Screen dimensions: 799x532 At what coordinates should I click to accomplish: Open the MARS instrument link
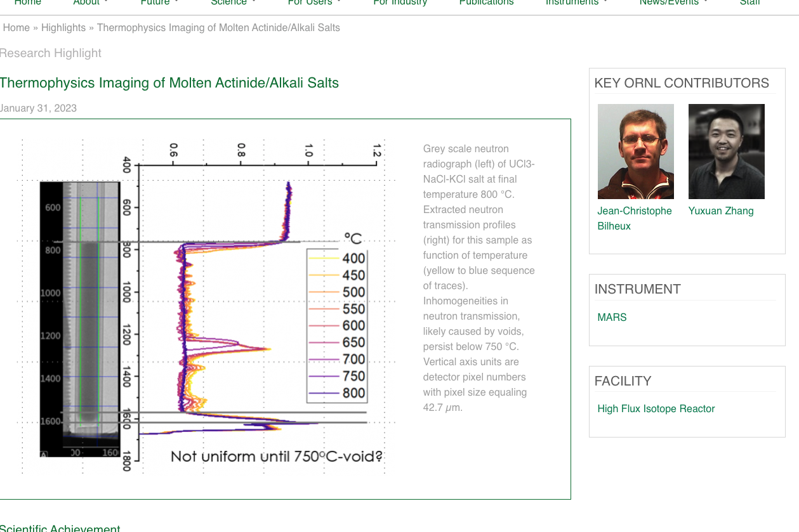pos(612,317)
